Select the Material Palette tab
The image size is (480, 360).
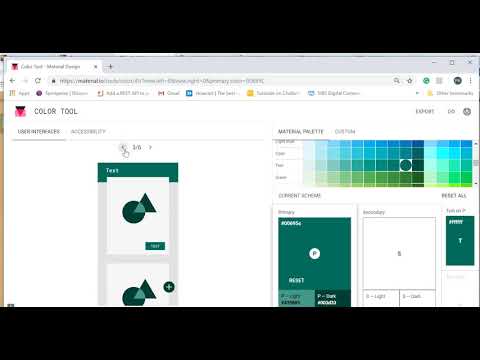tap(301, 132)
